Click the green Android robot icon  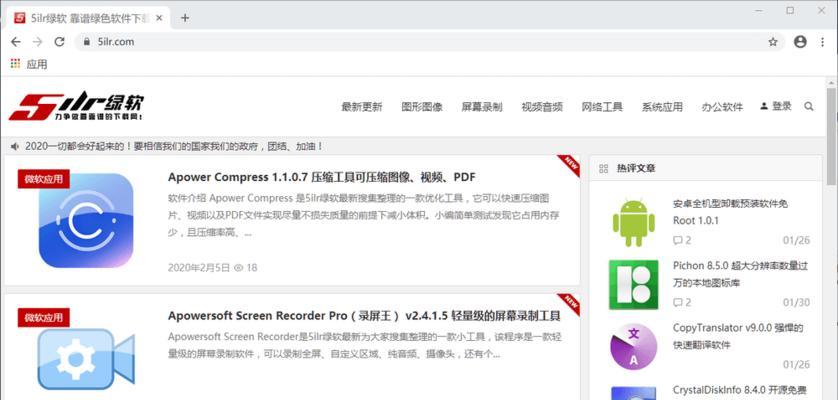pyautogui.click(x=633, y=222)
